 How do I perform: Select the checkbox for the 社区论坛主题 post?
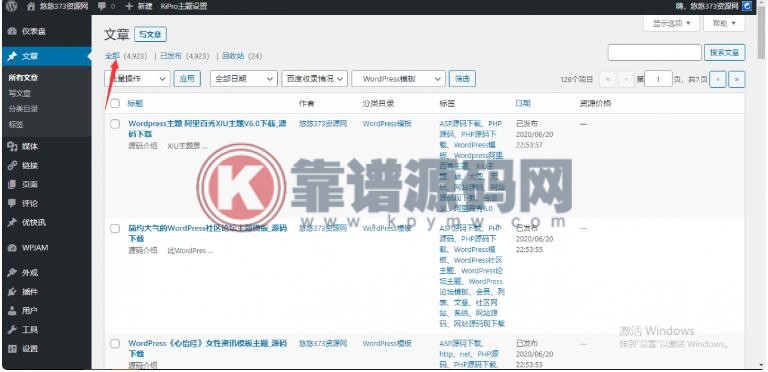115,229
